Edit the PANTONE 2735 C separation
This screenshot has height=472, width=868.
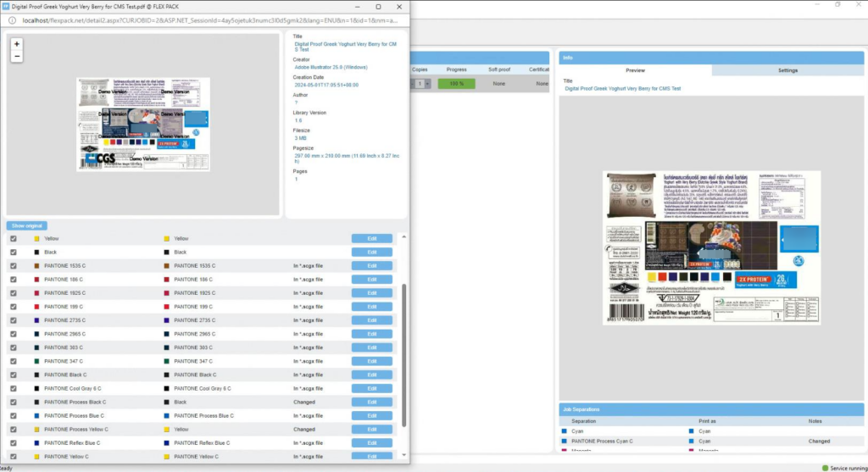[x=371, y=320]
